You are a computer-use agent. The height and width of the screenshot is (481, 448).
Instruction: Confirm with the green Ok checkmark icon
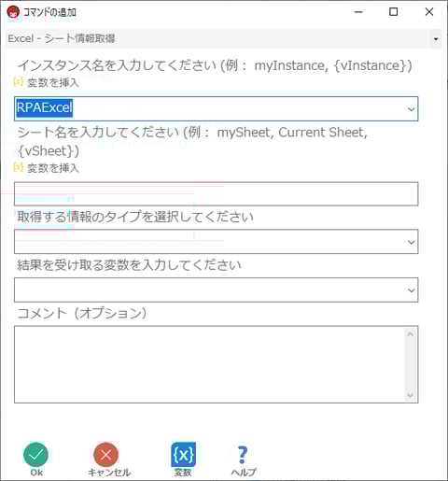35,455
